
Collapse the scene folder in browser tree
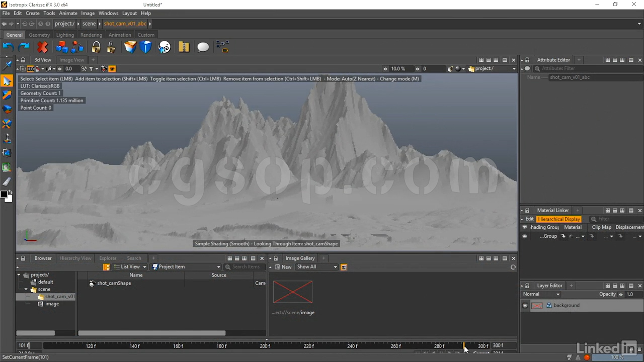[x=26, y=290]
